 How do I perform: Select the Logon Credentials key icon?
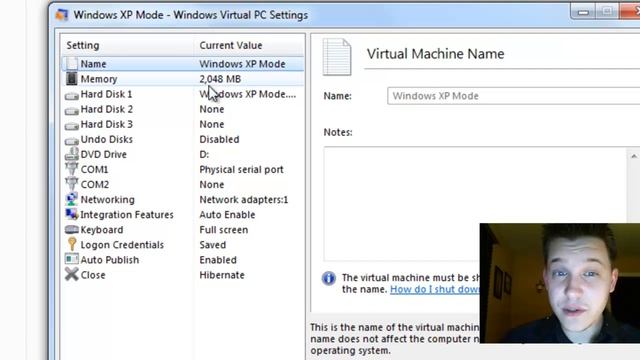tap(72, 244)
